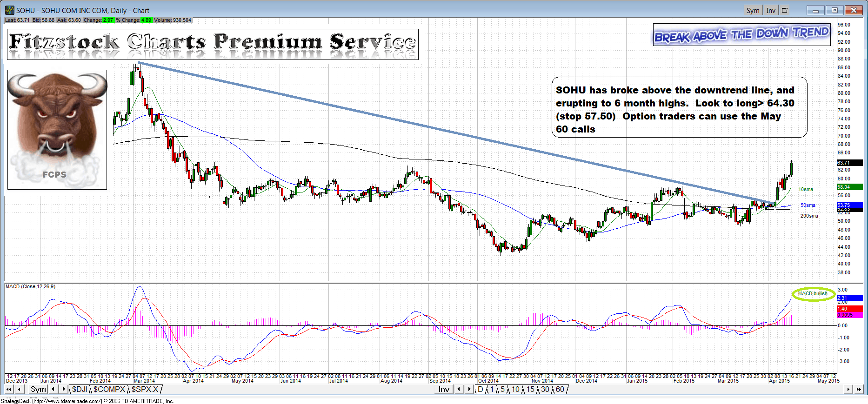Screen dimensions: 868x404
Task: Select the 15 minute interval tab
Action: 530,390
